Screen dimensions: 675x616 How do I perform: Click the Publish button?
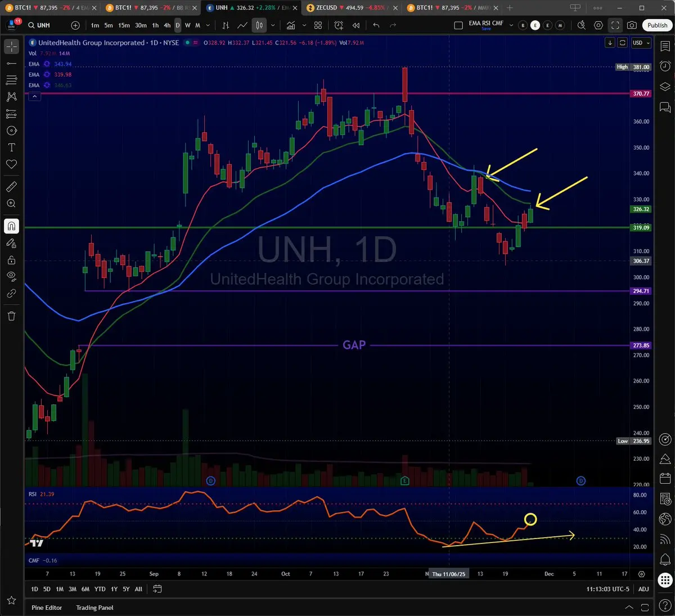657,25
